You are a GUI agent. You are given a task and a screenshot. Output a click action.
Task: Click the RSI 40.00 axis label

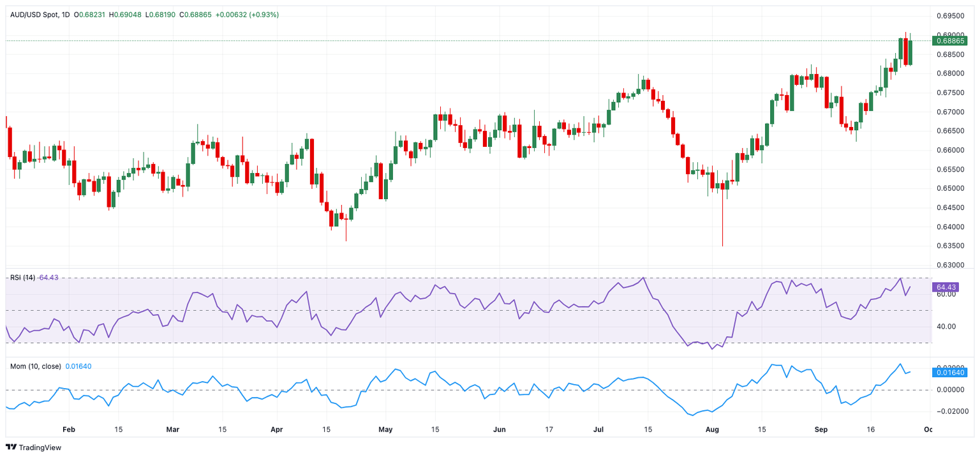coord(946,327)
